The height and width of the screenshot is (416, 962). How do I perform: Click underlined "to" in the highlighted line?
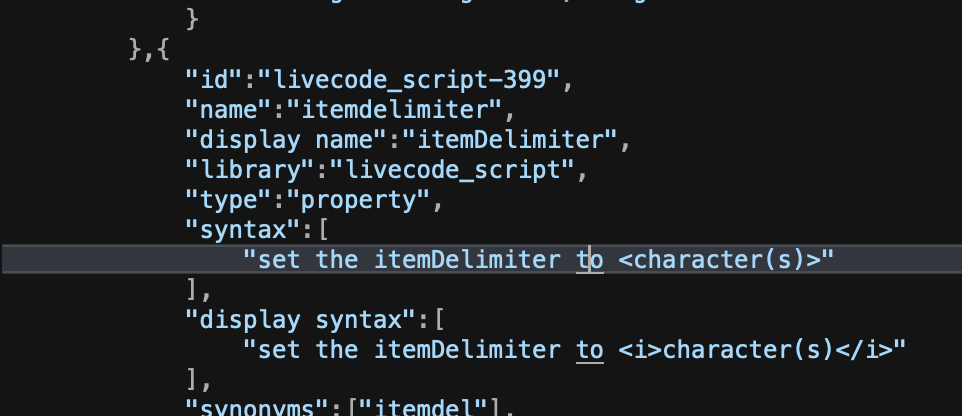(x=589, y=260)
